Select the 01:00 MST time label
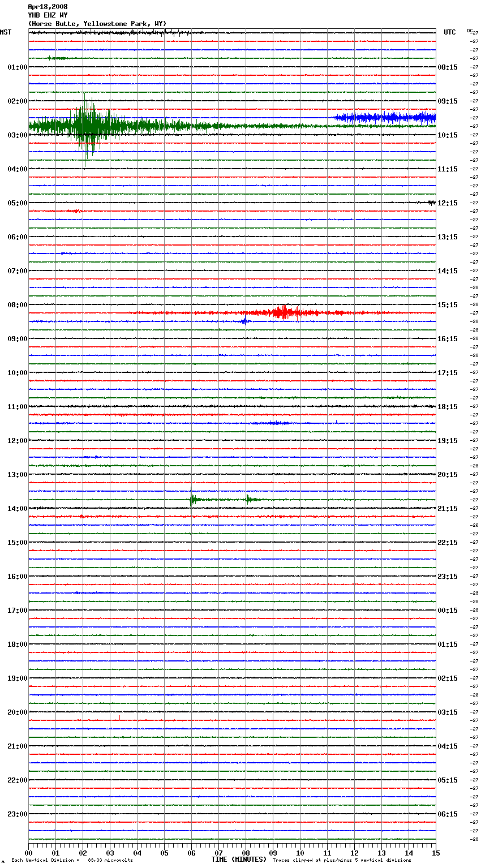 coord(18,67)
